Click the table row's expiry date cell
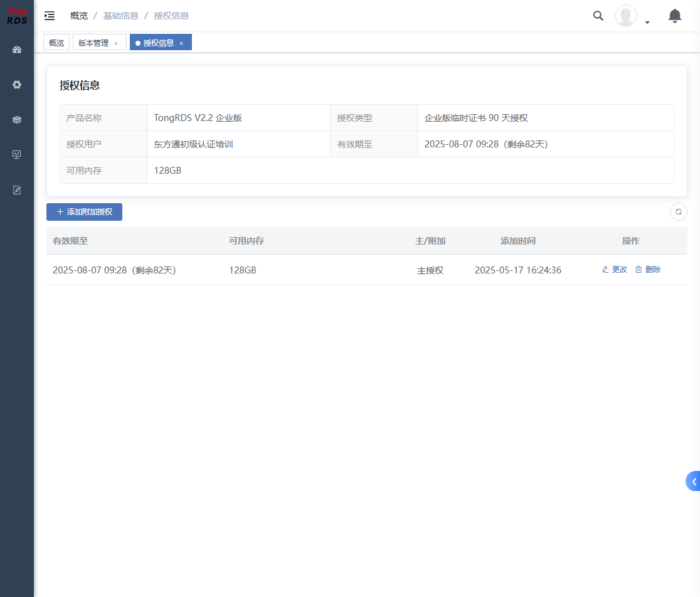700x597 pixels. pos(114,270)
